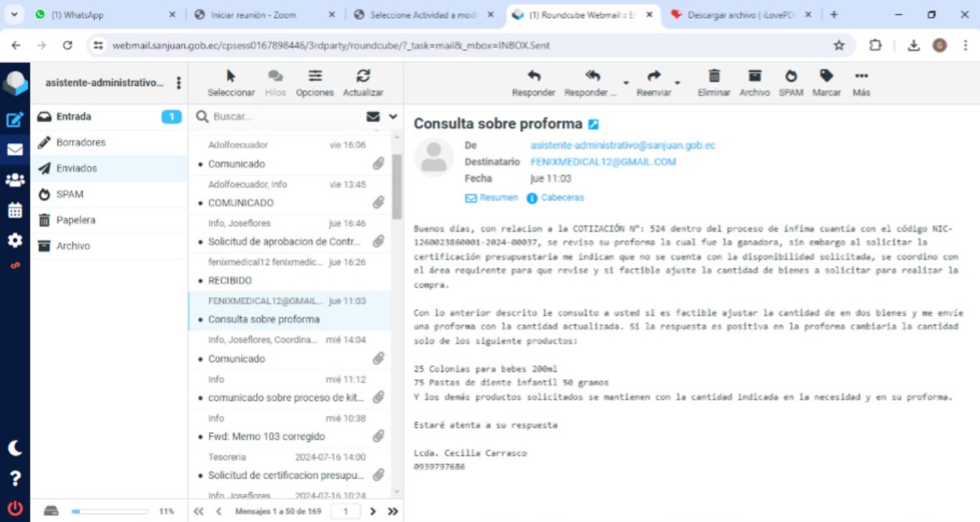The width and height of the screenshot is (980, 522).
Task: Expand the Reenviar dropdown arrow
Action: 677,83
